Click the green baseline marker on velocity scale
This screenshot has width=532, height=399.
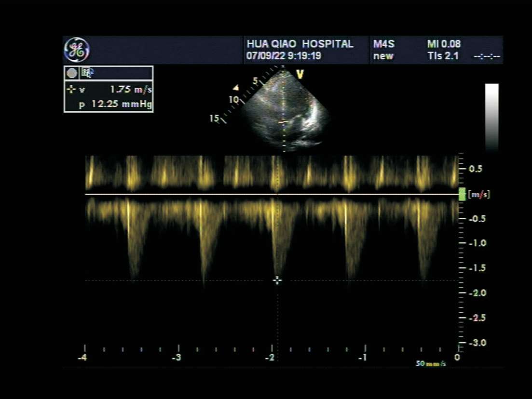[x=462, y=194]
